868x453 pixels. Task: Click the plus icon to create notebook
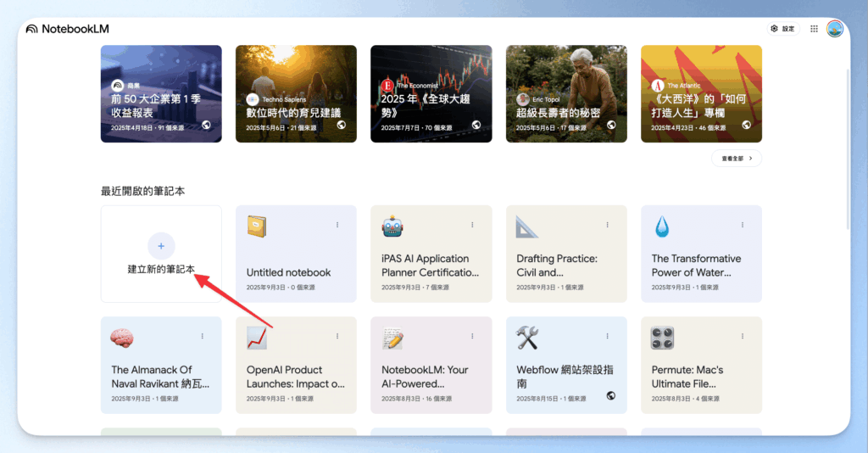click(x=161, y=246)
